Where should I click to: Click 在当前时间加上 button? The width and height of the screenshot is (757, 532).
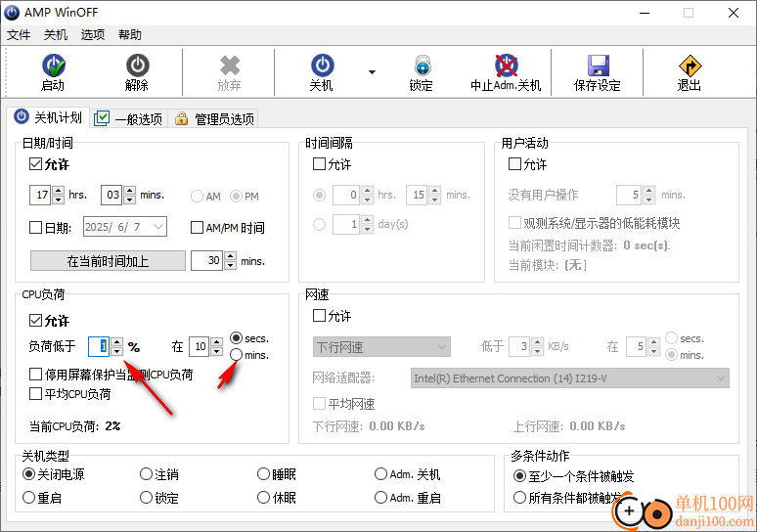[108, 261]
